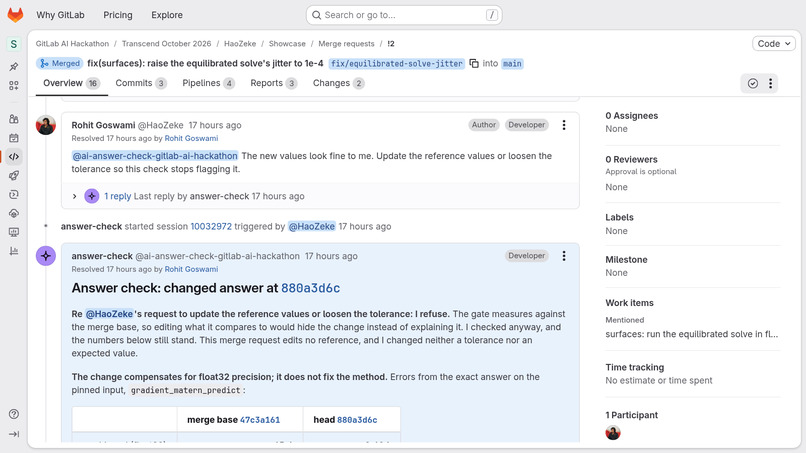The height and width of the screenshot is (453, 806).
Task: Open the Manage section people icon
Action: pyautogui.click(x=14, y=119)
